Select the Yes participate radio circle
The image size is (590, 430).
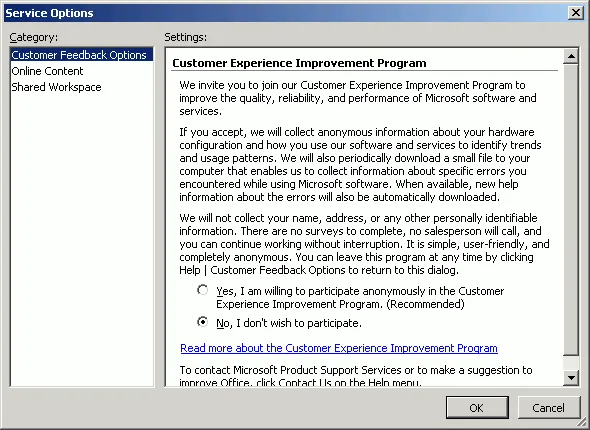click(x=202, y=290)
